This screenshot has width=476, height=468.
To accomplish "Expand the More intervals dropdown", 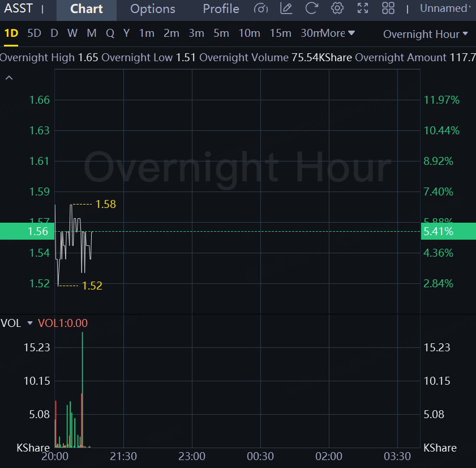I will click(338, 33).
